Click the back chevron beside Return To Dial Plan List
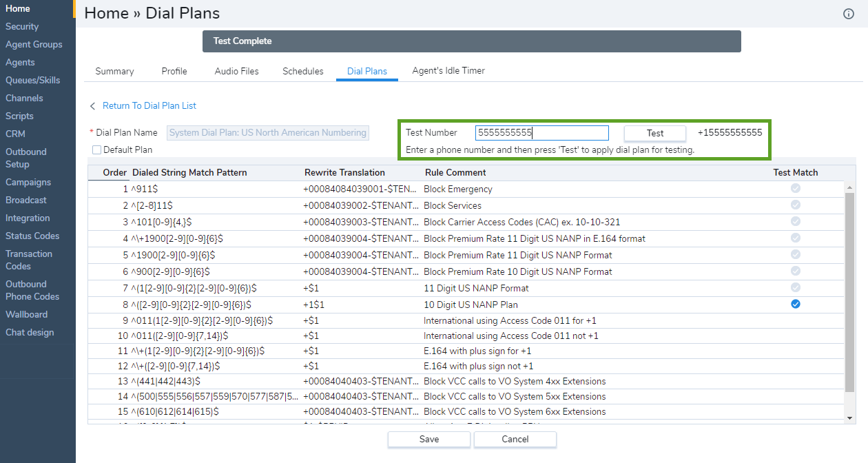This screenshot has width=868, height=463. pos(93,105)
